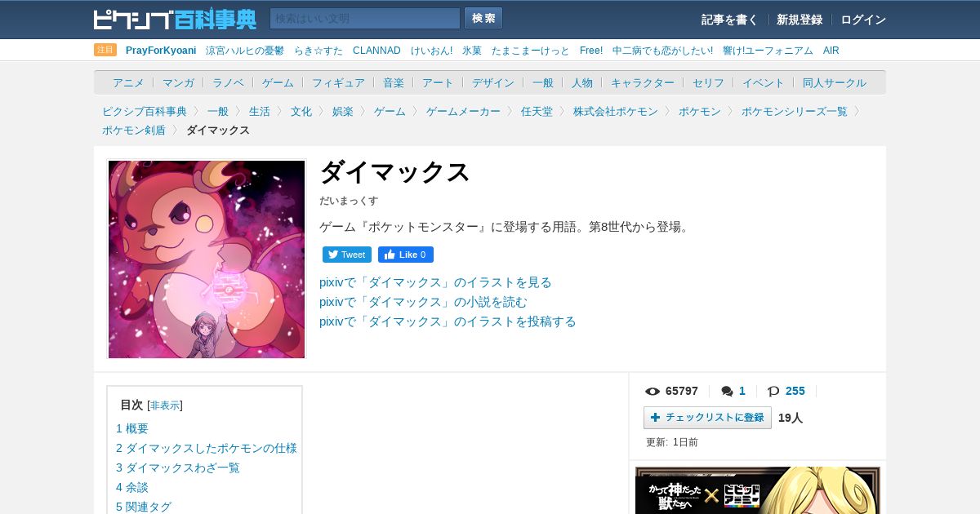The image size is (980, 514).
Task: Go to 任天堂 breadcrumb
Action: coord(537,111)
